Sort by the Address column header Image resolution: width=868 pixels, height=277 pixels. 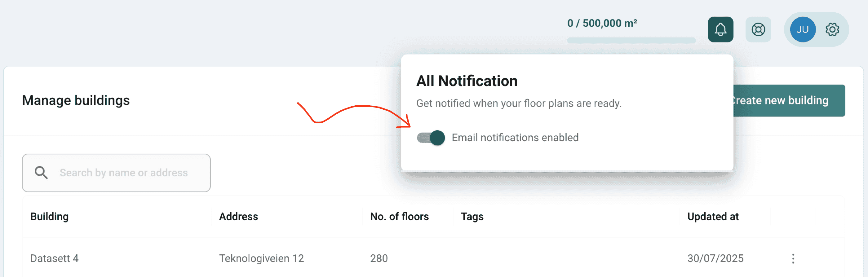[x=238, y=216]
